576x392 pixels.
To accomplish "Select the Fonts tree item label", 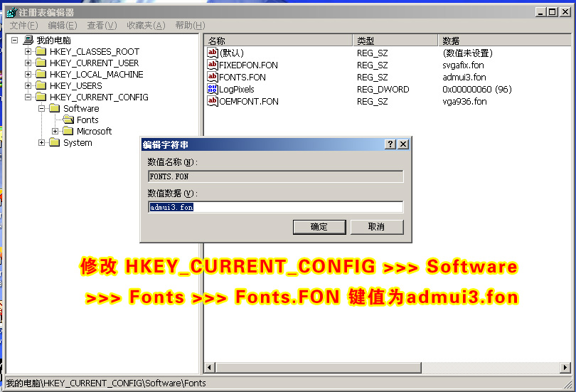I will pyautogui.click(x=87, y=120).
